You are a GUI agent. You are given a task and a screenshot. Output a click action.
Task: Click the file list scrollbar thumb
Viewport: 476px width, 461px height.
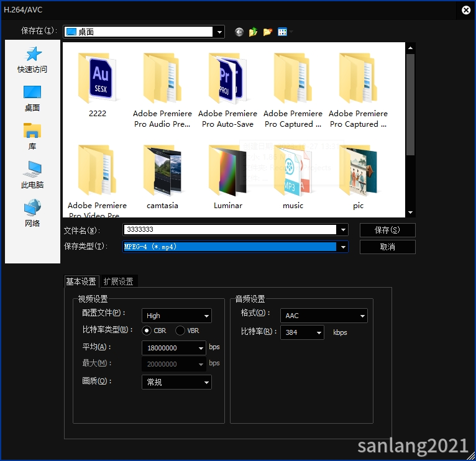[x=410, y=105]
